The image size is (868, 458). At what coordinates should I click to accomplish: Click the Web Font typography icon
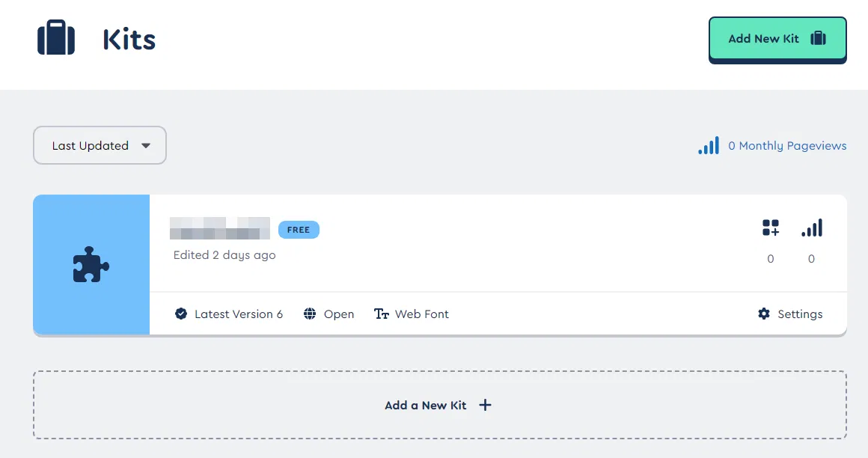pyautogui.click(x=382, y=314)
